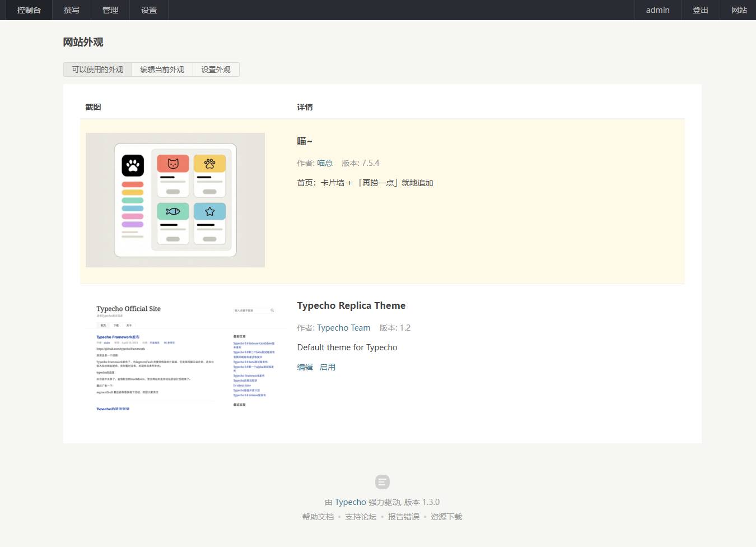Click the Typecho Replica Theme title
756x547 pixels.
[x=351, y=305]
